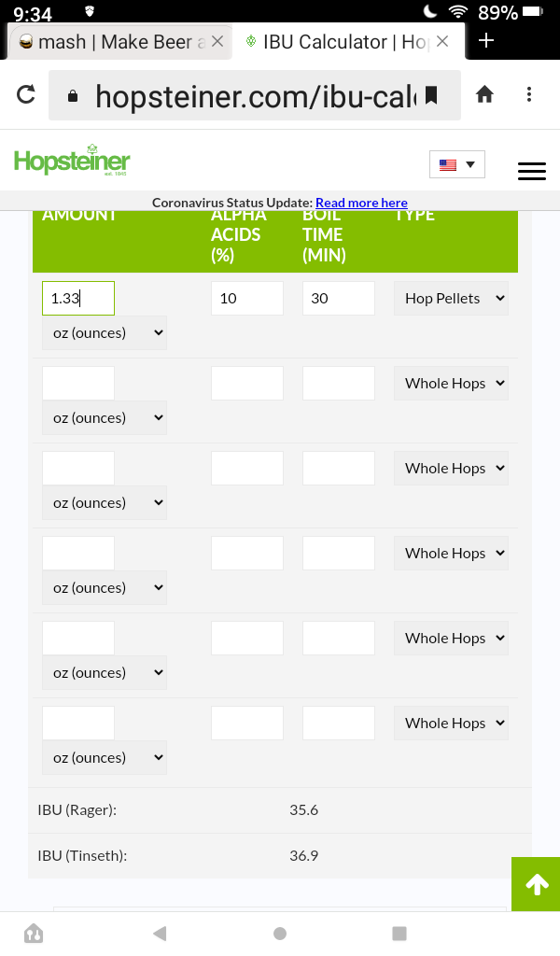
Task: Close the mash Make Beer tab
Action: click(x=217, y=41)
